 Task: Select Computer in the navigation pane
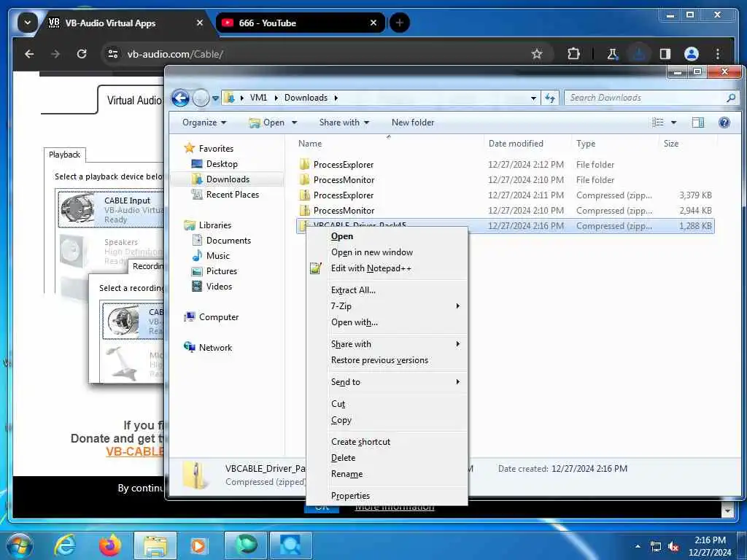(211, 316)
